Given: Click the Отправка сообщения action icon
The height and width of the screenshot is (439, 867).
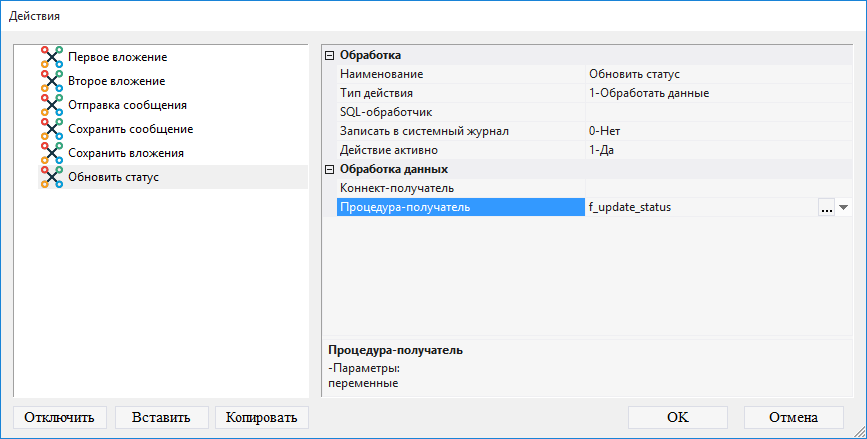Looking at the screenshot, I should pyautogui.click(x=51, y=105).
